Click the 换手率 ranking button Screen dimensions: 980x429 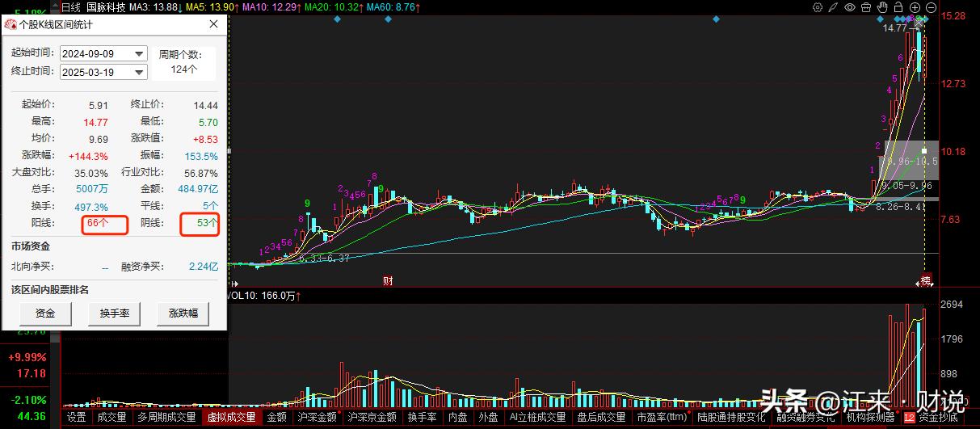pyautogui.click(x=115, y=313)
